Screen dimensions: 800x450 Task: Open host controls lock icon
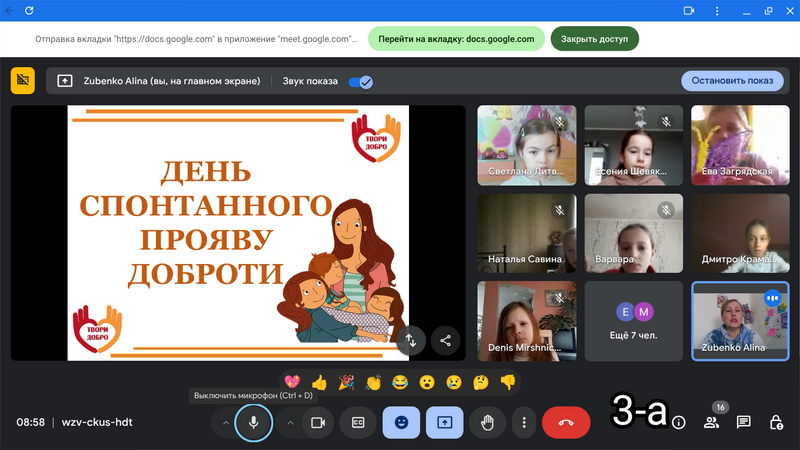775,423
